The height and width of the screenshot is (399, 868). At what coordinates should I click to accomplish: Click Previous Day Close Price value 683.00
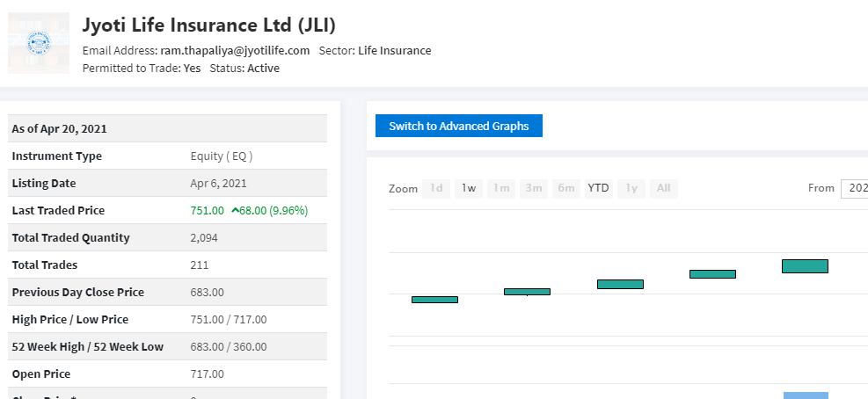207,292
